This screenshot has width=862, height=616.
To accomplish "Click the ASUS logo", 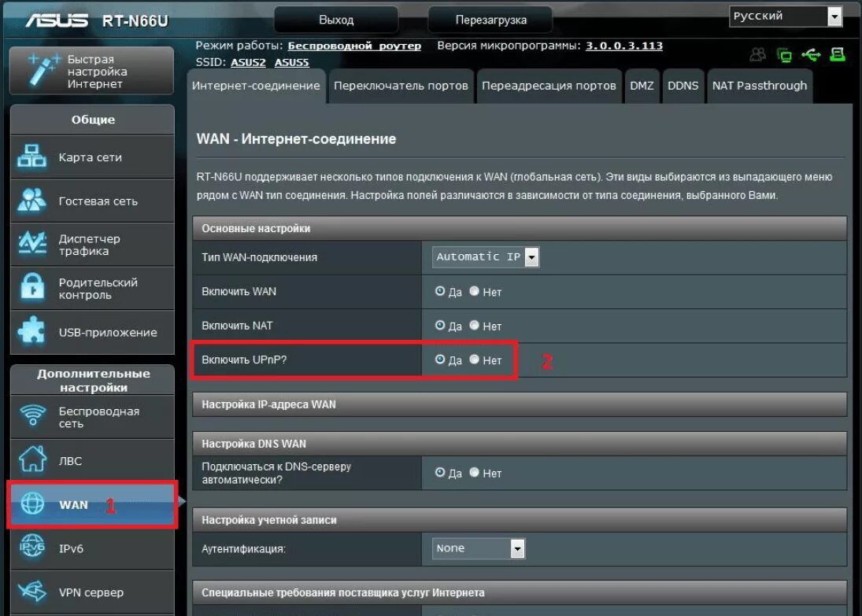I will pos(57,20).
